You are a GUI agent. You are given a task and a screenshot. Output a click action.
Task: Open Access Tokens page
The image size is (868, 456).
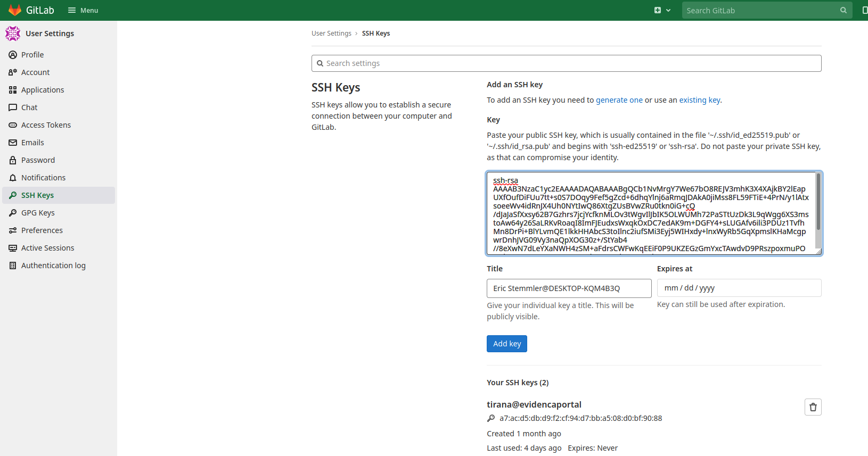[x=59, y=125]
